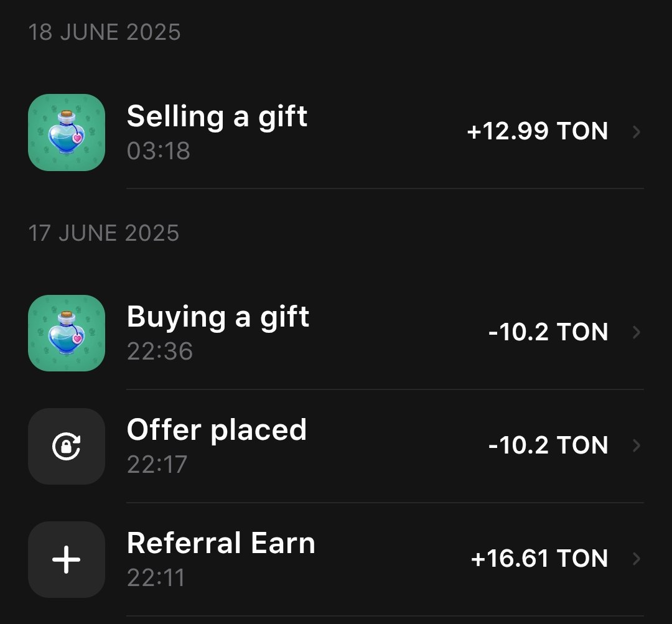Viewport: 672px width, 624px height.
Task: Tap the 22:11 timestamp under Referral Earn
Action: (x=156, y=578)
